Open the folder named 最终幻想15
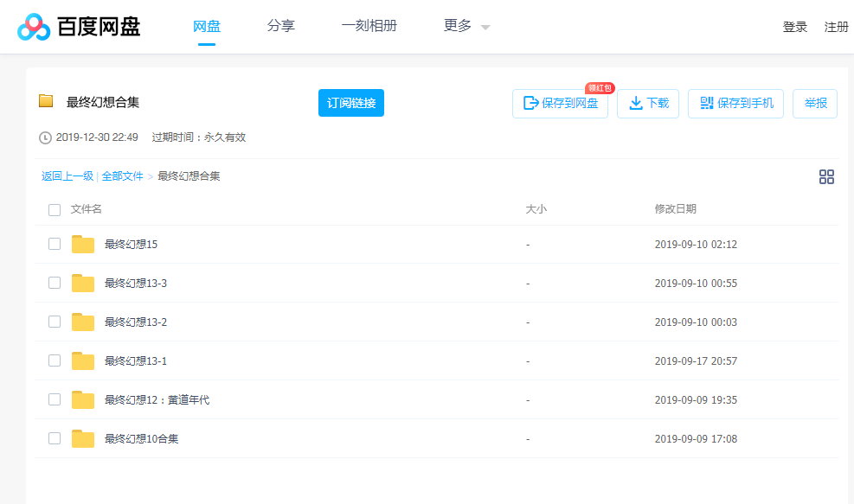Screen dimensions: 854x504 click(132, 245)
